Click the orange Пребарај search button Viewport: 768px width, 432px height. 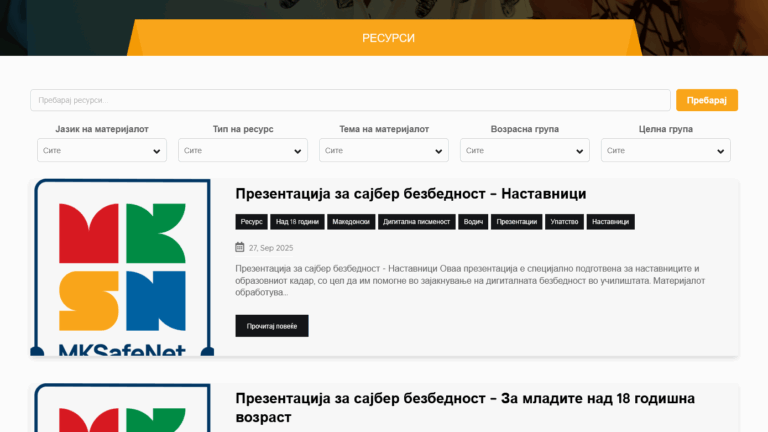(x=707, y=100)
